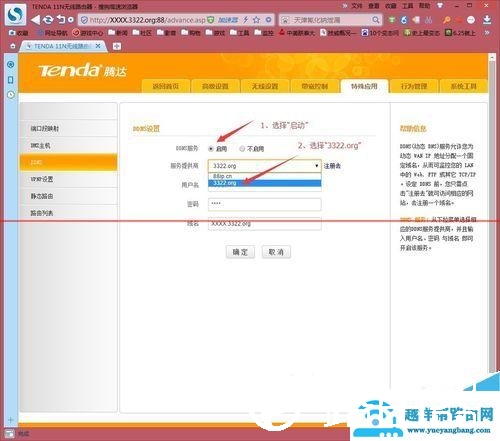This screenshot has height=441, width=500.
Task: Click the browser back arrow button
Action: [x=35, y=20]
